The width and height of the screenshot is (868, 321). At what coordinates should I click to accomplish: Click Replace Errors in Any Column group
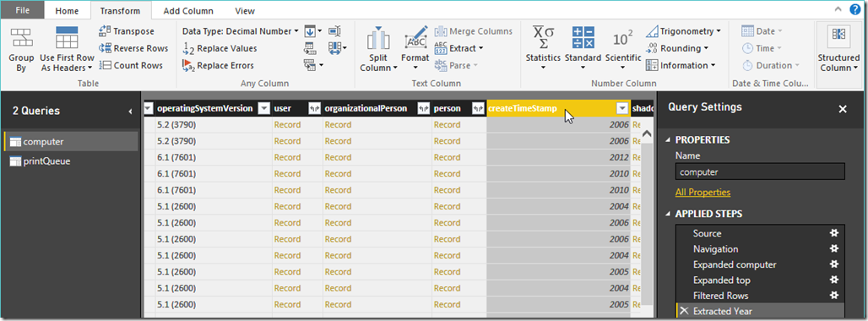tap(218, 65)
